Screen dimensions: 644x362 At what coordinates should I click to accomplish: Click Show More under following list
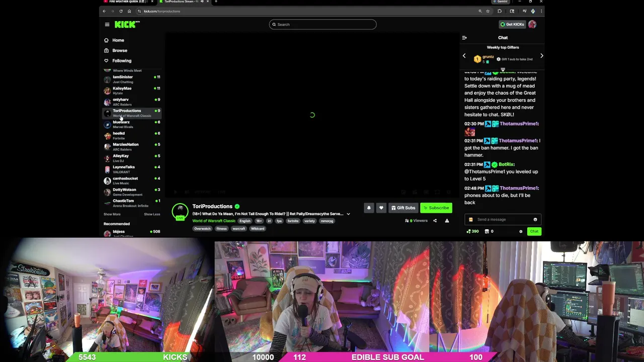pos(112,214)
